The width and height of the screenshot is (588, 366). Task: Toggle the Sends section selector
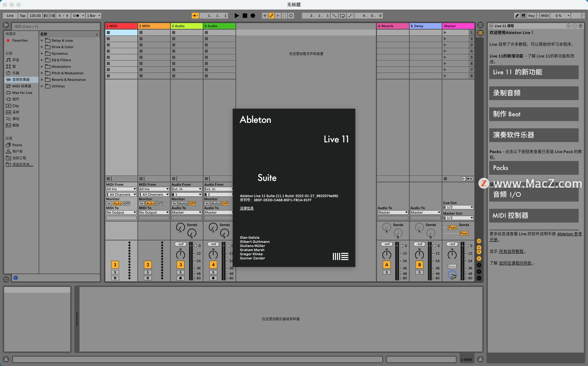[479, 247]
